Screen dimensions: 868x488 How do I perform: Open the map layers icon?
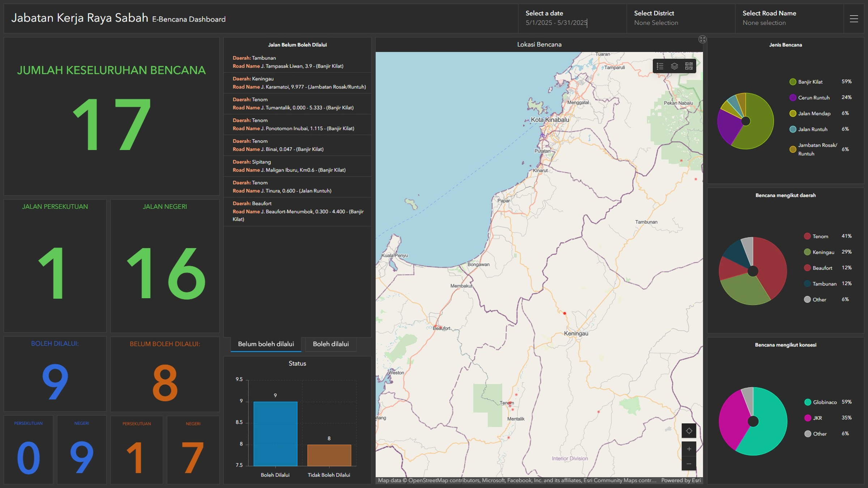[675, 66]
